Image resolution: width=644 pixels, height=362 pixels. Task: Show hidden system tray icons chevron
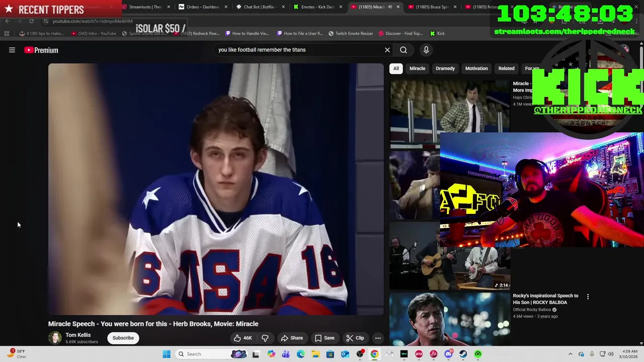click(570, 354)
